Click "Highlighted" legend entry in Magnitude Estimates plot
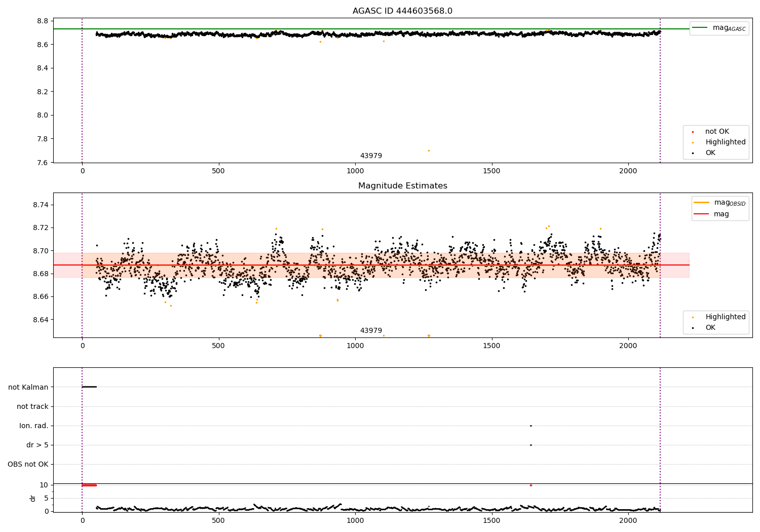The height and width of the screenshot is (532, 760). [x=718, y=317]
